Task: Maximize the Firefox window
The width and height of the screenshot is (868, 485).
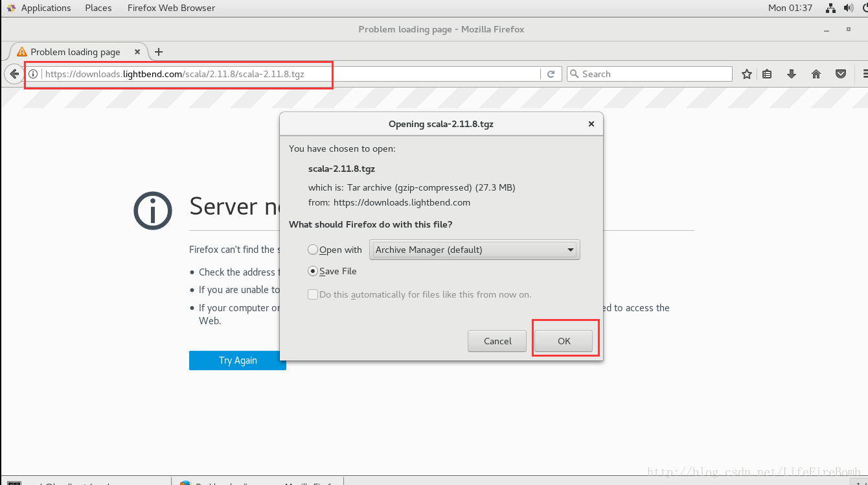Action: coord(849,29)
